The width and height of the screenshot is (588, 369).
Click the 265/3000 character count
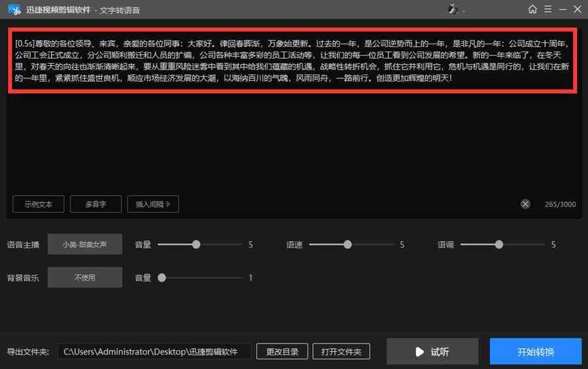[561, 204]
